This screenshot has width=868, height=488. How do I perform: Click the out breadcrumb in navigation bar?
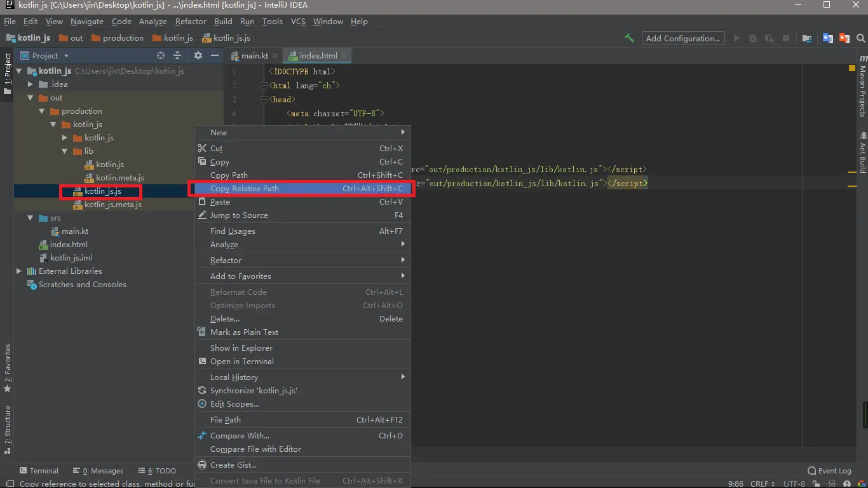pos(71,38)
